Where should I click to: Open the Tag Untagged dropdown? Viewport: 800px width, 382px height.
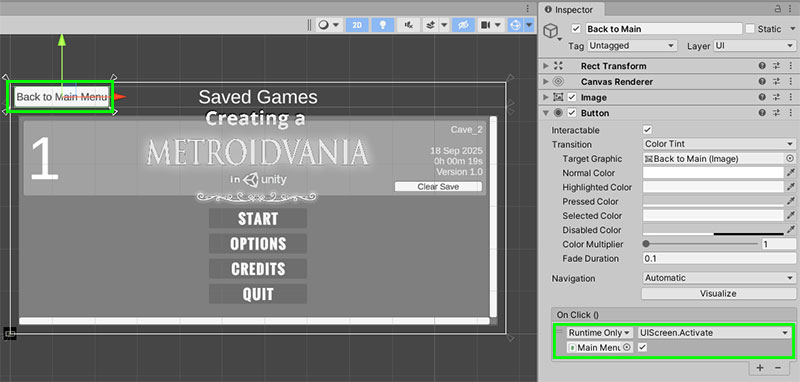point(632,46)
